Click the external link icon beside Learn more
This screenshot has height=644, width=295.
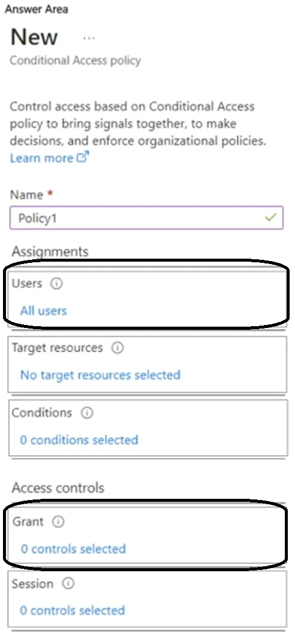point(82,157)
